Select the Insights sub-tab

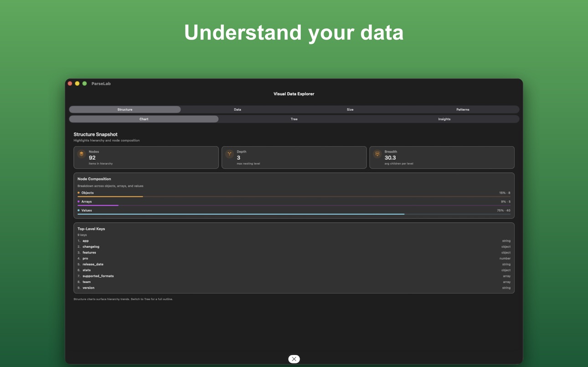tap(444, 119)
